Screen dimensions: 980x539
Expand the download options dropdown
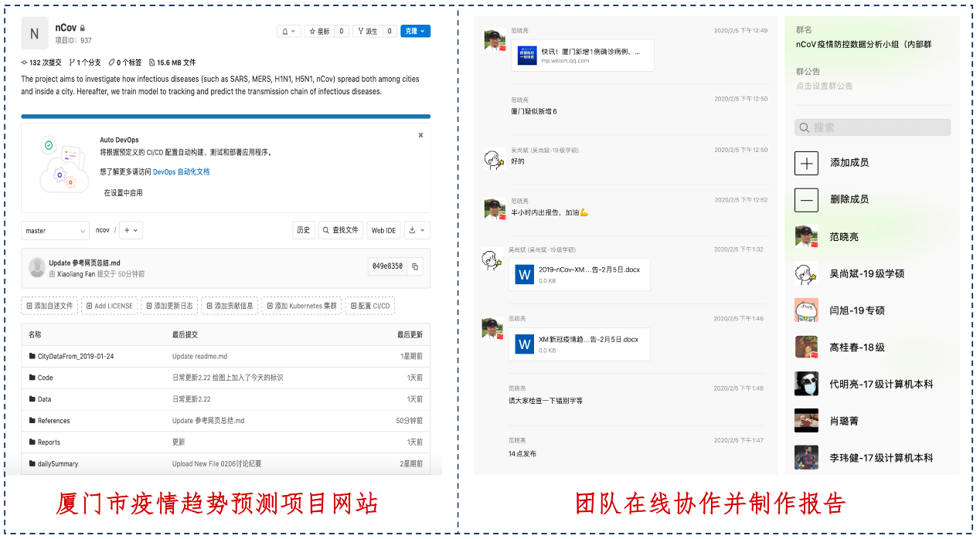coord(417,230)
